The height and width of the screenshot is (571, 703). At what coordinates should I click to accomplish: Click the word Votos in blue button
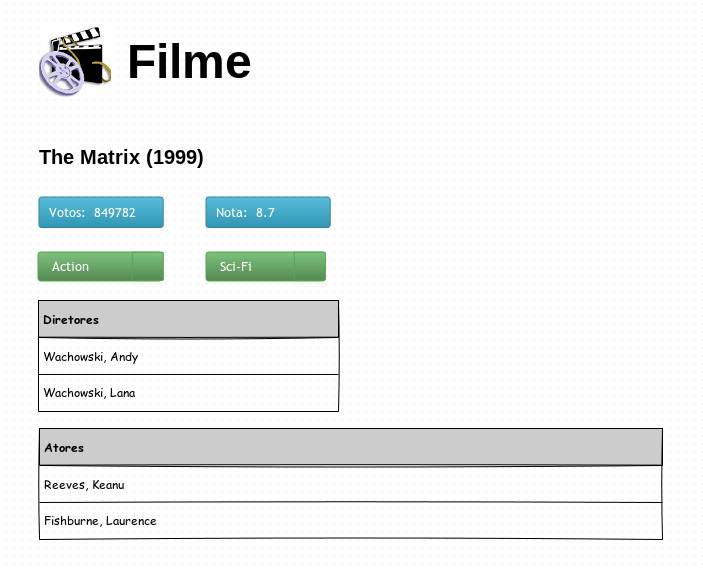tap(66, 213)
